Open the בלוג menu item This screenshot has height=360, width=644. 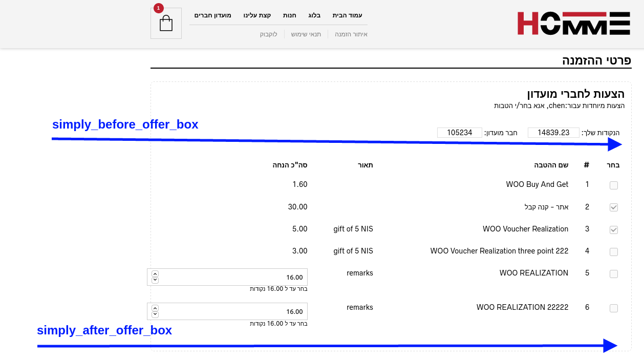[314, 15]
